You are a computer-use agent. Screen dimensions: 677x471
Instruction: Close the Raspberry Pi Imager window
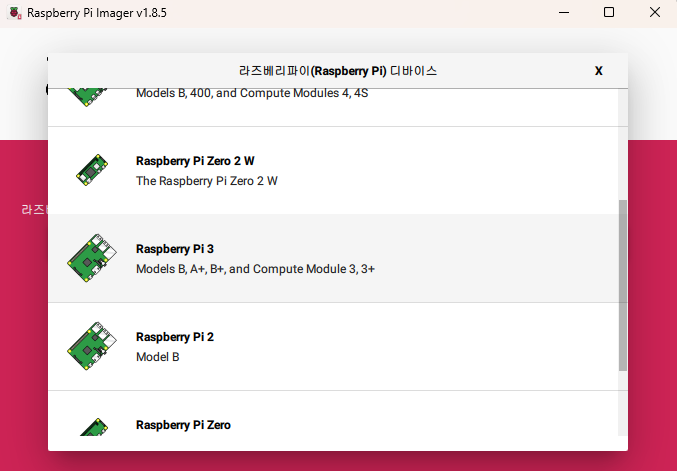655,13
